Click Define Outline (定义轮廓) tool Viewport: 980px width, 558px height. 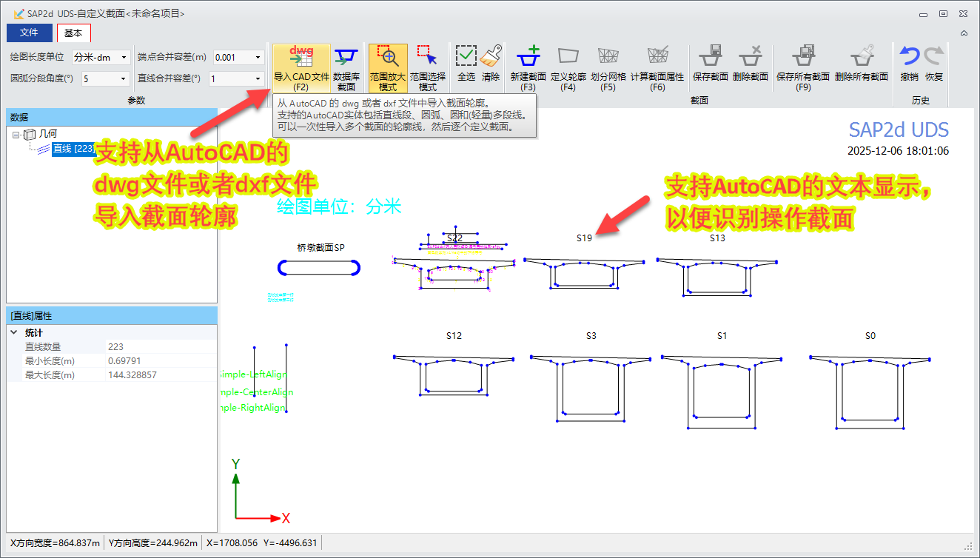[x=568, y=56]
